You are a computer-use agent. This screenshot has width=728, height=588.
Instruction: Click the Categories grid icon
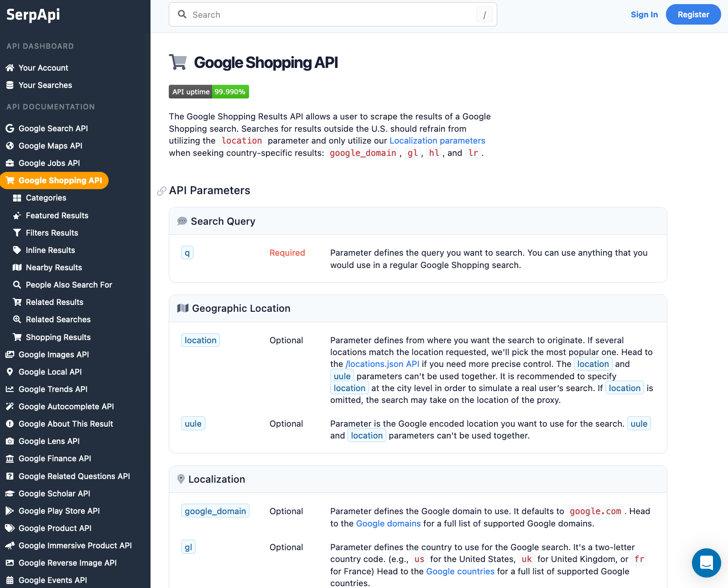[17, 198]
